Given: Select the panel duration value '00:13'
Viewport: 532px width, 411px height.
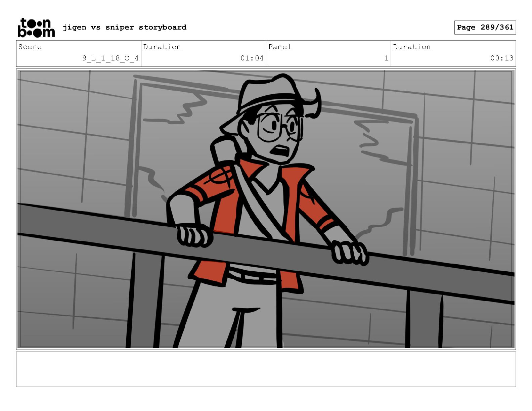Looking at the screenshot, I should click(x=502, y=58).
